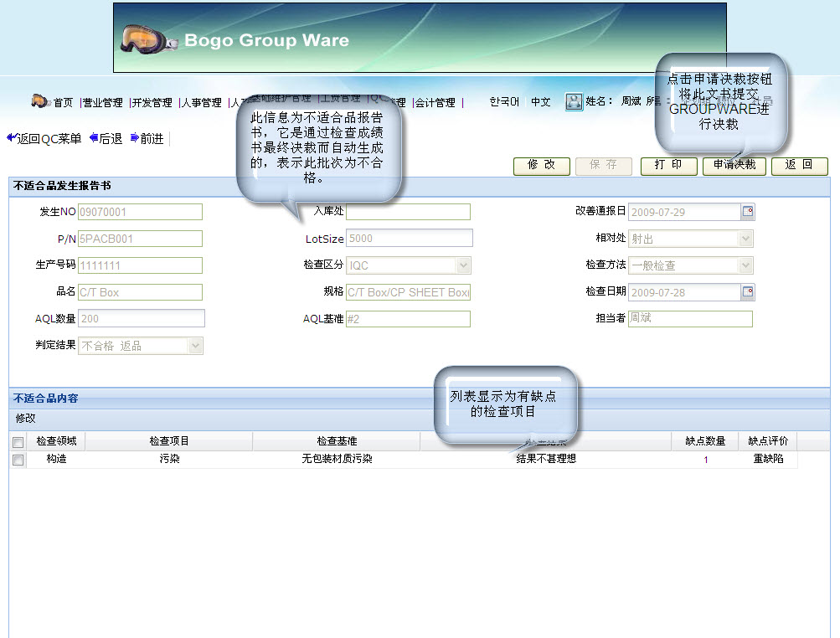Open the 营业管理 menu

click(101, 102)
